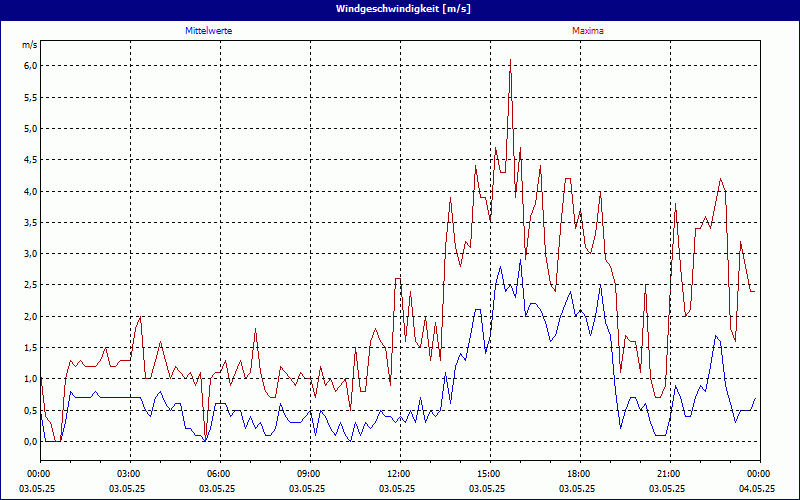Image resolution: width=800 pixels, height=500 pixels.
Task: Select the 12:00 time axis label
Action: point(399,474)
